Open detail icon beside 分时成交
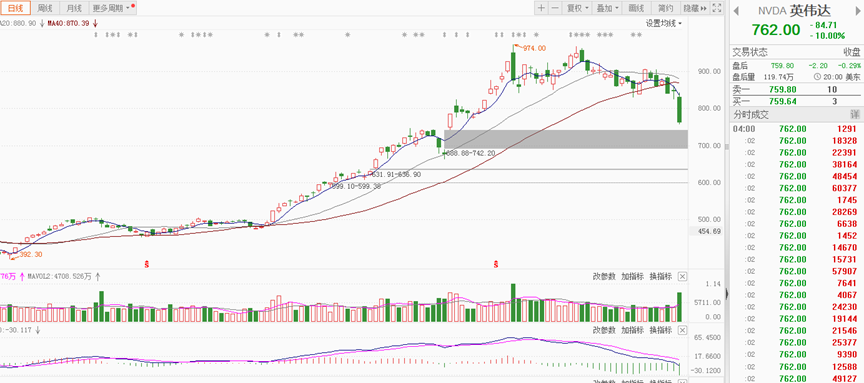Image resolution: width=864 pixels, height=383 pixels. coord(855,115)
